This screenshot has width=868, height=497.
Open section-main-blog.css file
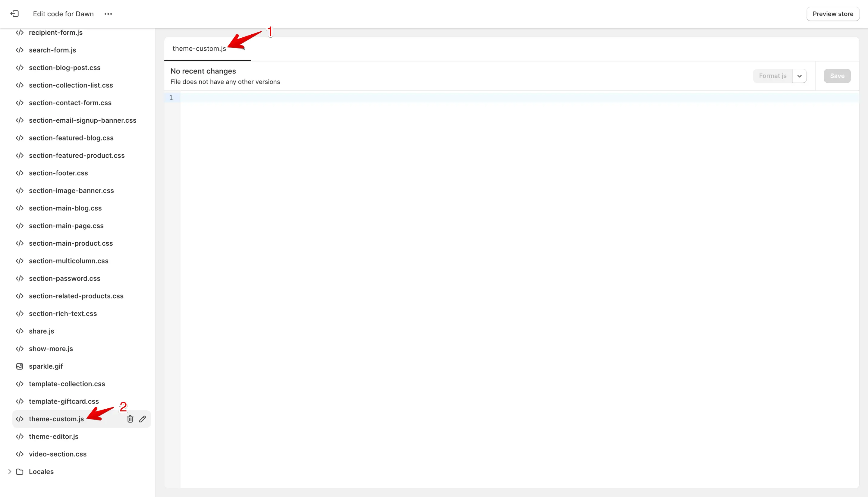(x=65, y=208)
